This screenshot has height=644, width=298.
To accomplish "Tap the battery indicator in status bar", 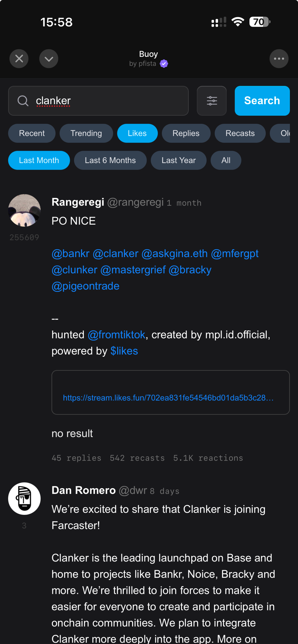I will 259,22.
